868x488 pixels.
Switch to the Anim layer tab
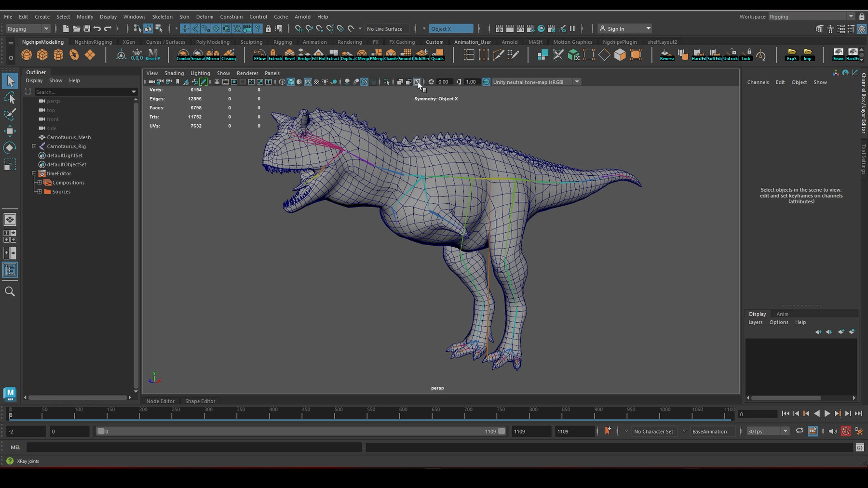coord(782,314)
